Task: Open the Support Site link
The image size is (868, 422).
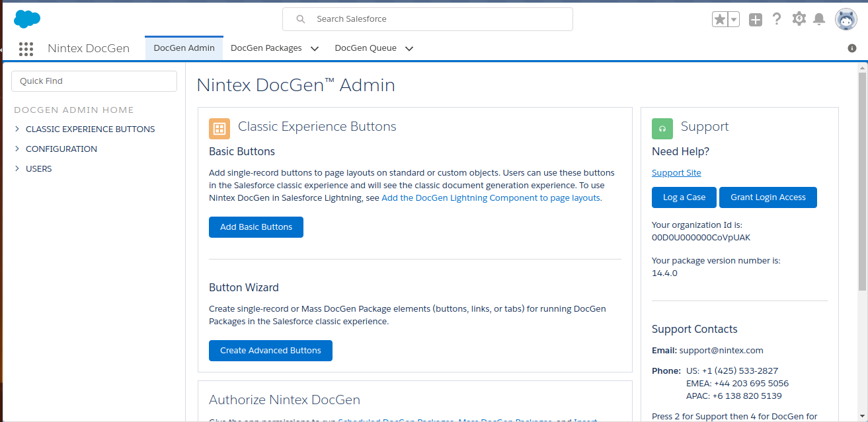Action: 676,173
